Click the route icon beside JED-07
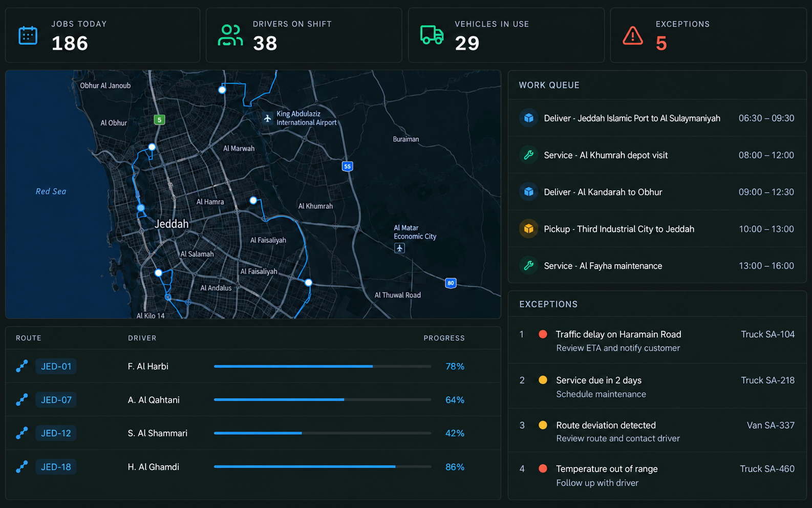Image resolution: width=812 pixels, height=508 pixels. (x=22, y=400)
